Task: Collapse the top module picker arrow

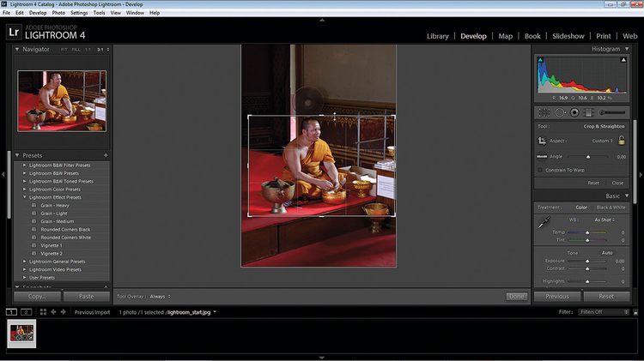Action: click(x=322, y=20)
